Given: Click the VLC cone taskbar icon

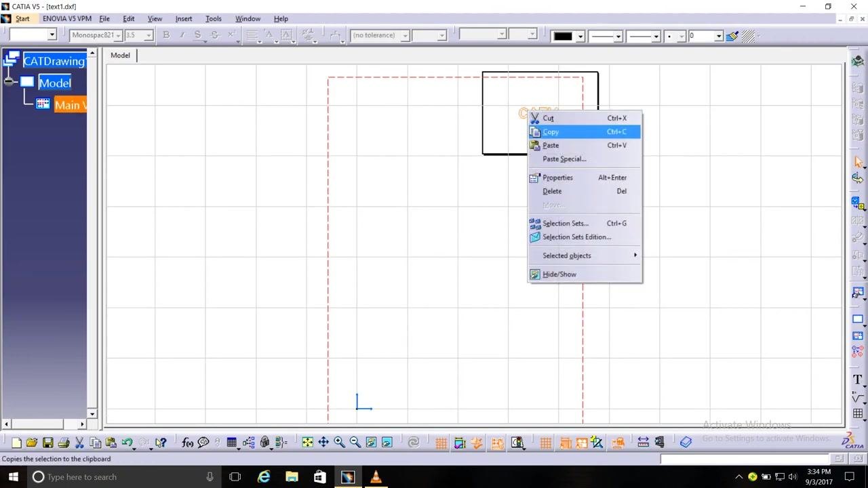Looking at the screenshot, I should click(x=376, y=477).
